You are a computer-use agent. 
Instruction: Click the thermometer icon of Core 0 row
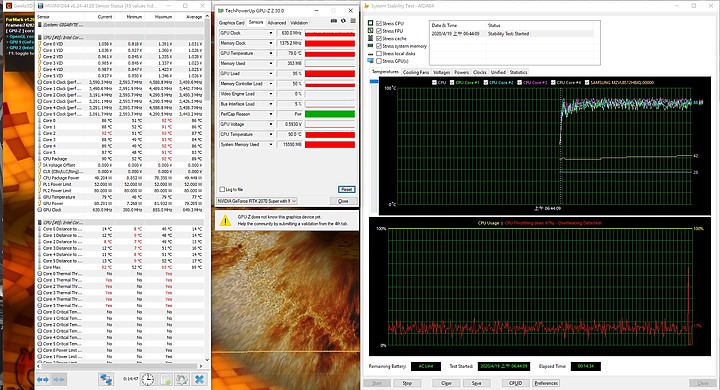point(39,121)
